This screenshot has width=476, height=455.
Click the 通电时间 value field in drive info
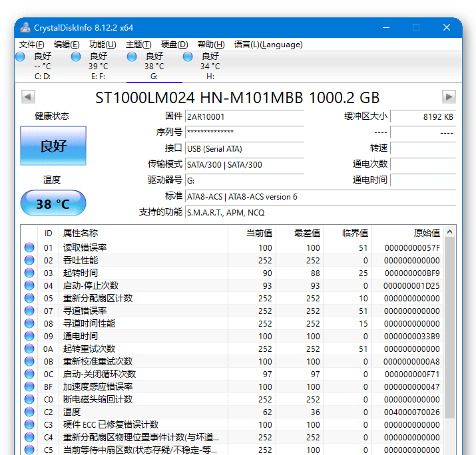(x=423, y=181)
